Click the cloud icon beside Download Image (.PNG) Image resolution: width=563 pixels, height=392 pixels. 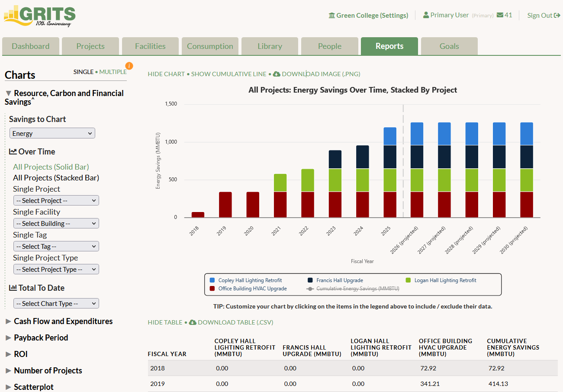point(277,74)
